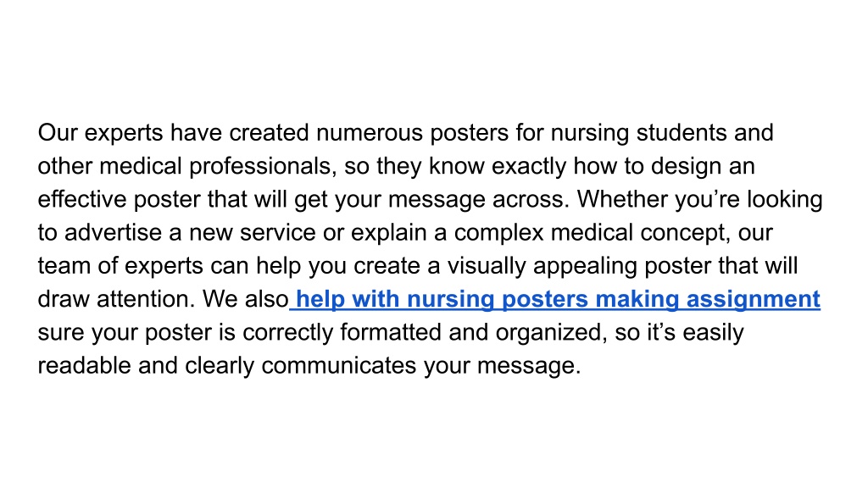The height and width of the screenshot is (488, 868).
Task: Click the phrase 'We also' before the hyperlink
Action: [245, 299]
